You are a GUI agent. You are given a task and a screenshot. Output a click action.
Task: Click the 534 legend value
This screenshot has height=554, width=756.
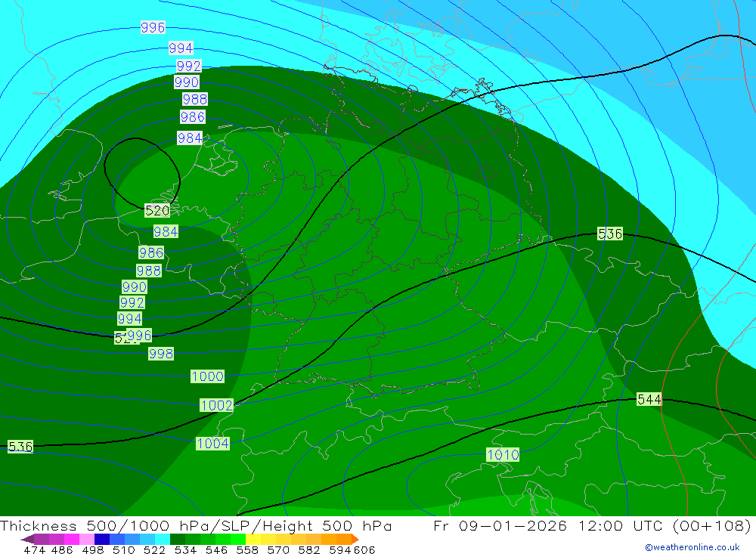185,550
